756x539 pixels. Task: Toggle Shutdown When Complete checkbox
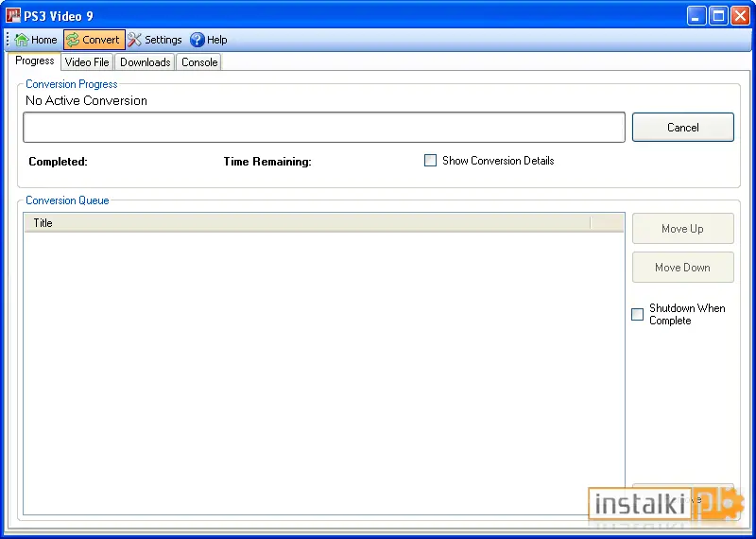point(637,314)
